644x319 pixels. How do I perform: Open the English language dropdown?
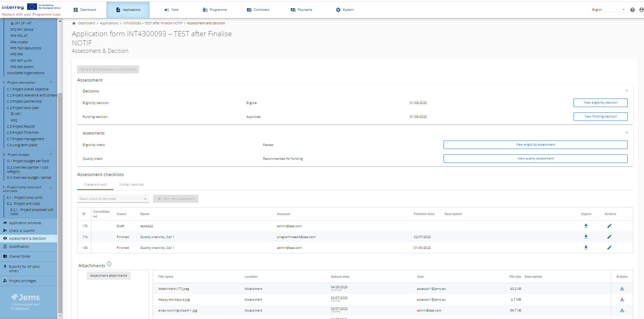(x=608, y=10)
